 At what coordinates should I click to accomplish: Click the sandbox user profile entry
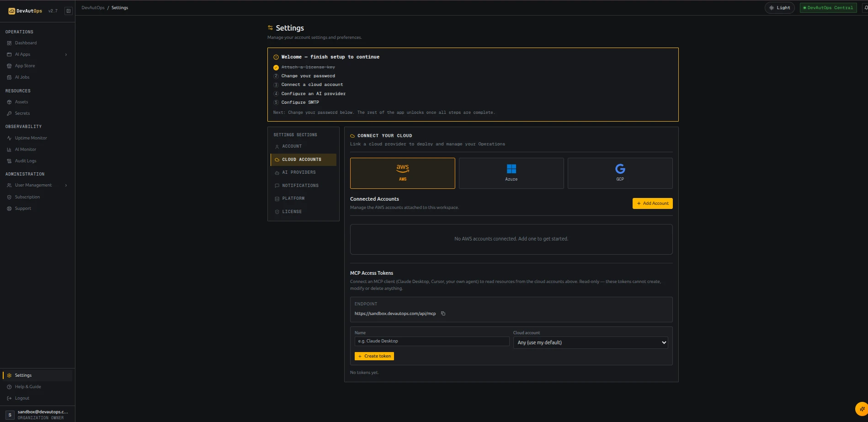(37, 415)
